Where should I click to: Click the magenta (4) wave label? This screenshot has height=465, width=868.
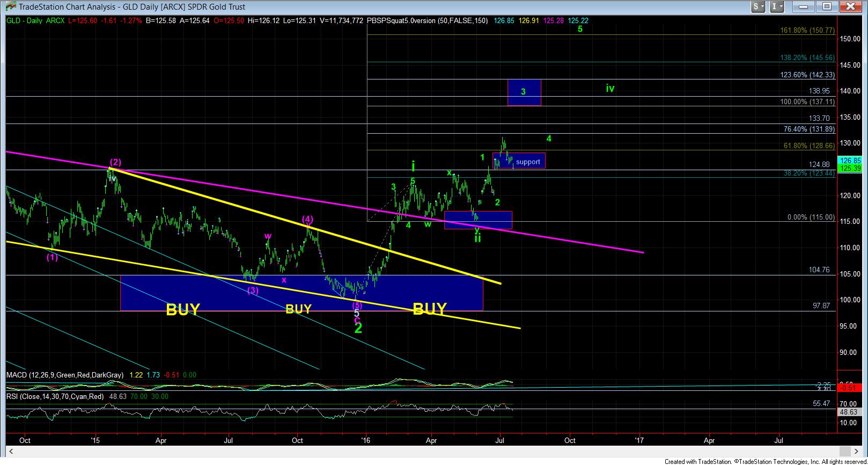point(307,219)
